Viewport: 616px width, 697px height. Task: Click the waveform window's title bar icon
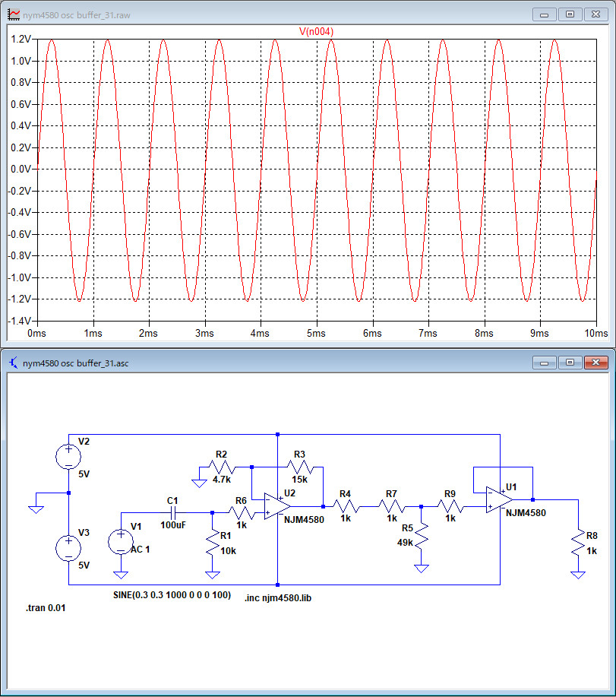[13, 14]
